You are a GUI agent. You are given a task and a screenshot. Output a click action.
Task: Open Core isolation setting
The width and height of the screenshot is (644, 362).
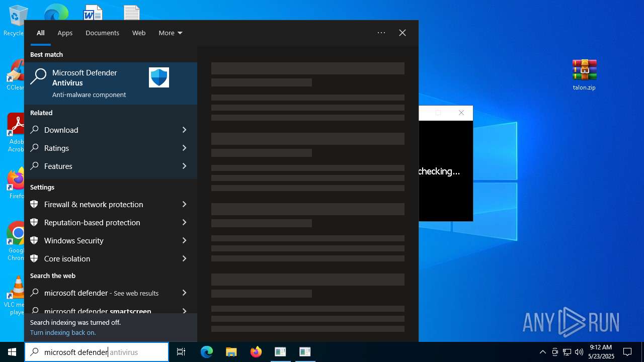click(104, 258)
